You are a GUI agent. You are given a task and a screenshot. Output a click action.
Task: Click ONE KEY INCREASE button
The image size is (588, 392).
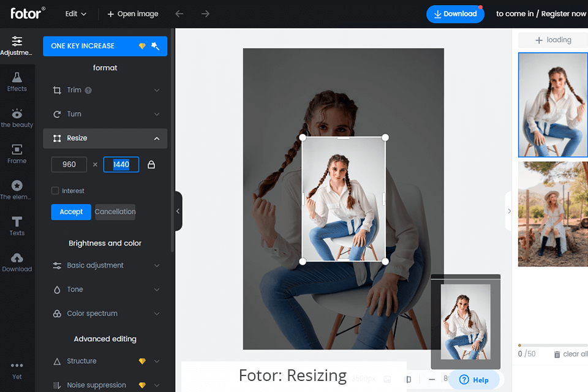click(105, 46)
